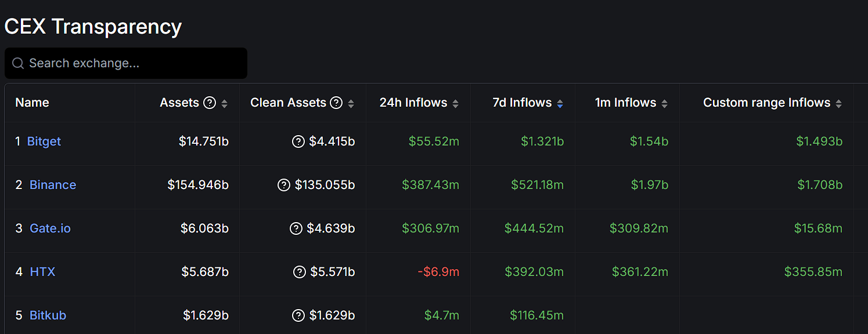This screenshot has width=868, height=334.
Task: Click the 1m Inflows header label
Action: point(625,103)
